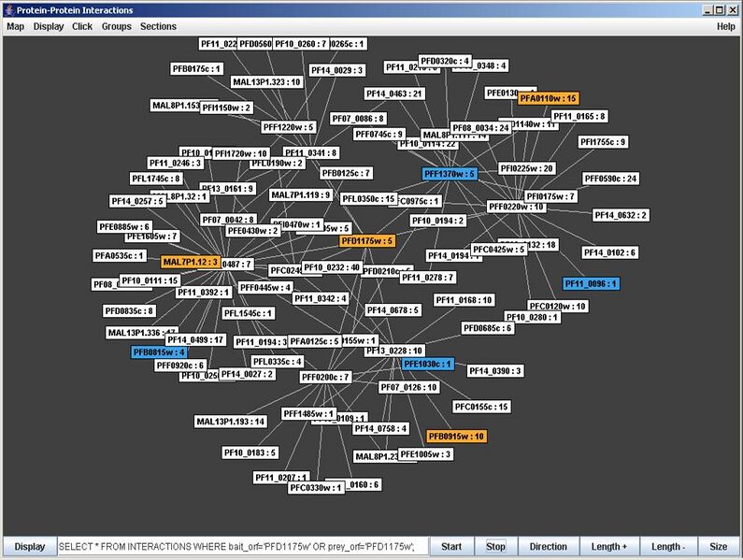The width and height of the screenshot is (743, 560).
Task: Select the orange PFB0915w node
Action: click(x=456, y=437)
